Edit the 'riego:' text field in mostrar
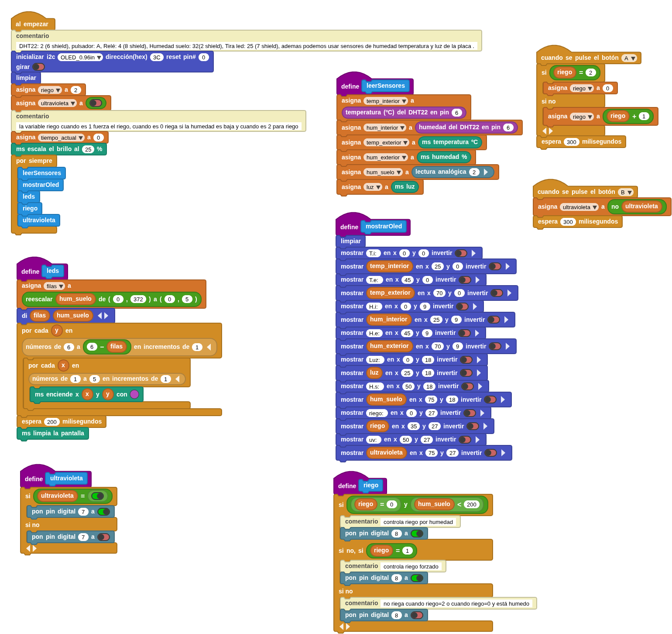672x634 pixels. [377, 413]
